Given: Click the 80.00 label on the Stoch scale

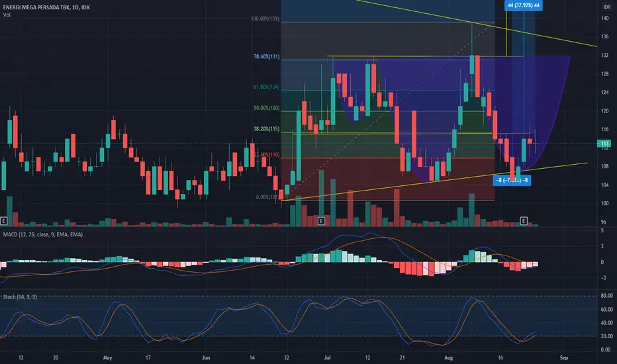Looking at the screenshot, I should coord(606,296).
